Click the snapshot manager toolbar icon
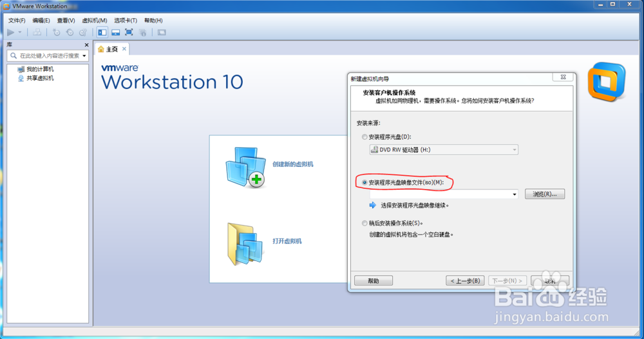 83,32
